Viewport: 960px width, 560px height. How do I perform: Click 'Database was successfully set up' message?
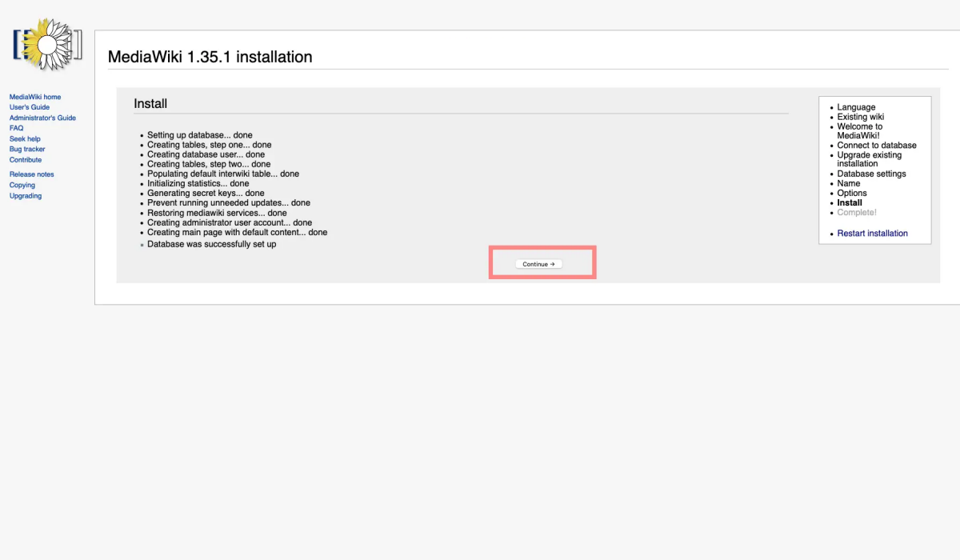(212, 244)
